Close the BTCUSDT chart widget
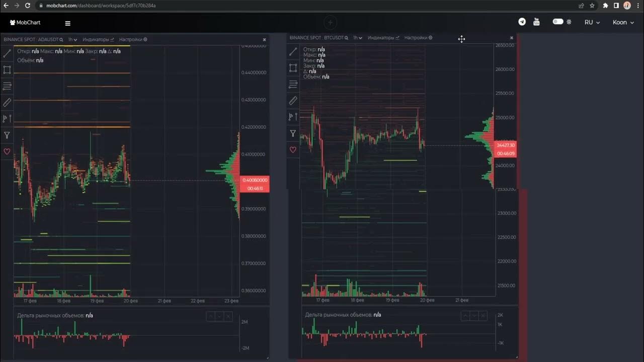Viewport: 644px width, 362px height. tap(512, 38)
